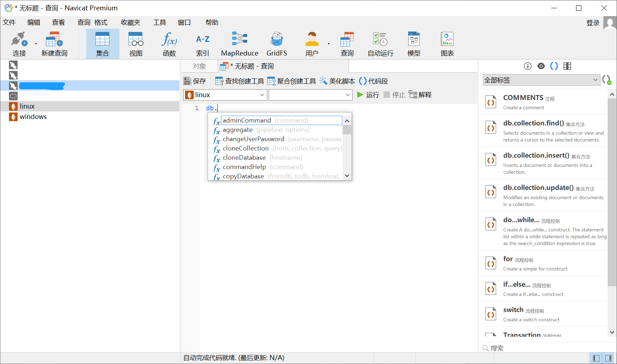
Task: Click the 用户 (User) toolbar icon
Action: point(312,44)
